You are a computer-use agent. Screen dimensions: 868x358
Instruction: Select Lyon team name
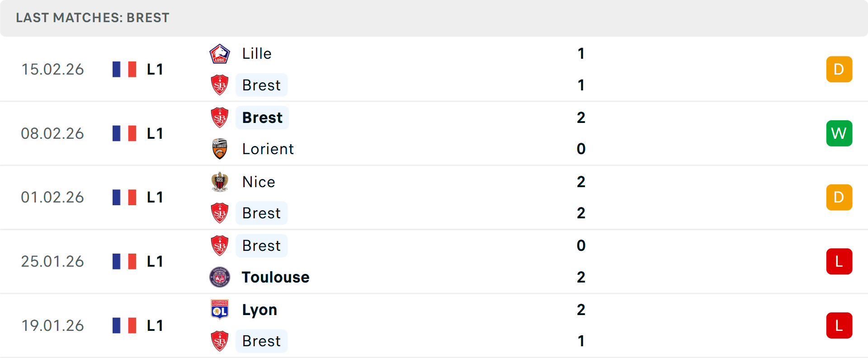click(x=259, y=310)
